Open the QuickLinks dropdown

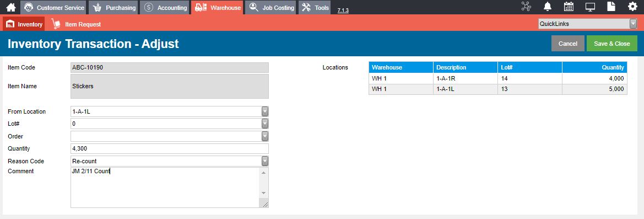(x=587, y=24)
